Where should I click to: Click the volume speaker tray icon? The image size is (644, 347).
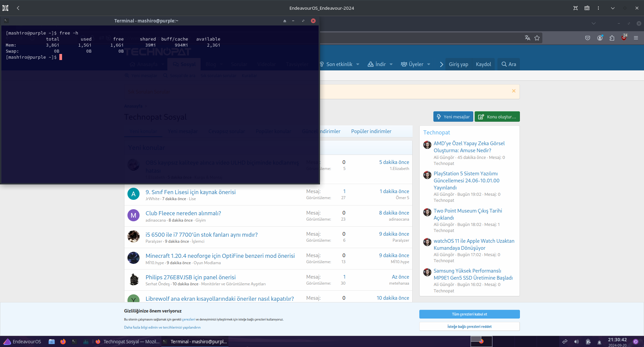point(576,342)
